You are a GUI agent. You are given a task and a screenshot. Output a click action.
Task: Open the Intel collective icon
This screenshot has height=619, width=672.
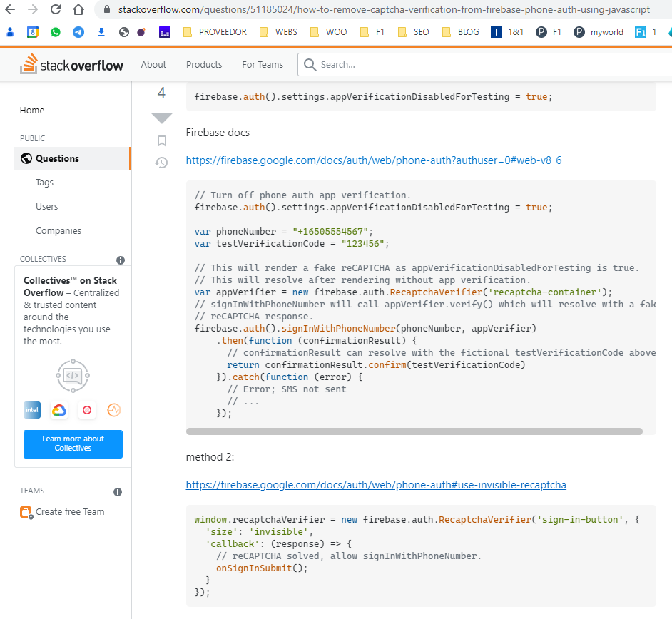[32, 410]
